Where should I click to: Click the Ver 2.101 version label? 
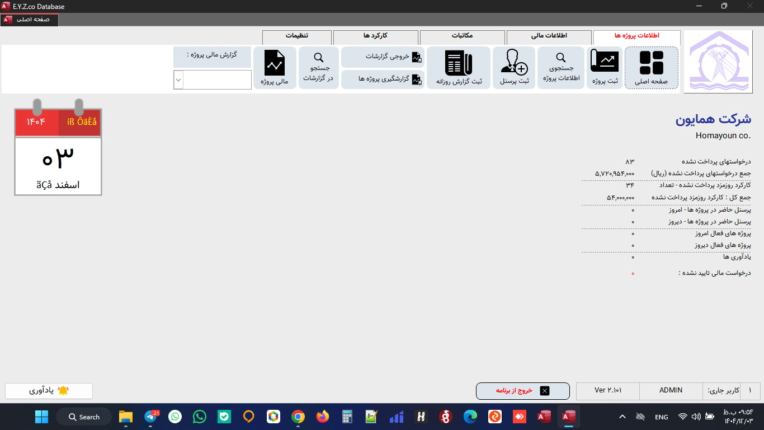(608, 391)
